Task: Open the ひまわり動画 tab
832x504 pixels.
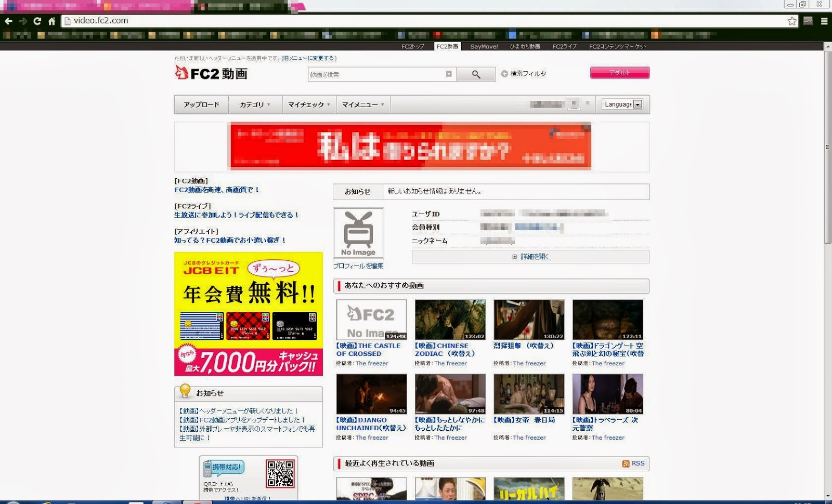Action: pyautogui.click(x=525, y=46)
